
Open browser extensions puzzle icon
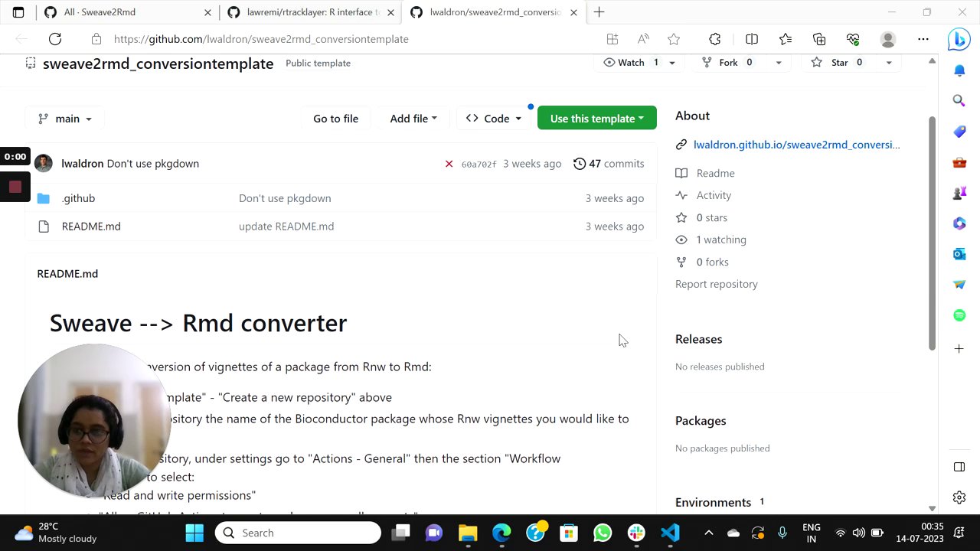tap(715, 39)
